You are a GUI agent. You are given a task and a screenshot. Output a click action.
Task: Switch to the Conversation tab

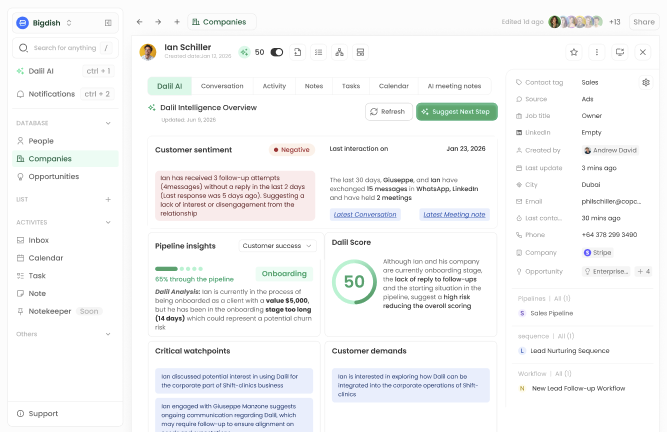[222, 86]
